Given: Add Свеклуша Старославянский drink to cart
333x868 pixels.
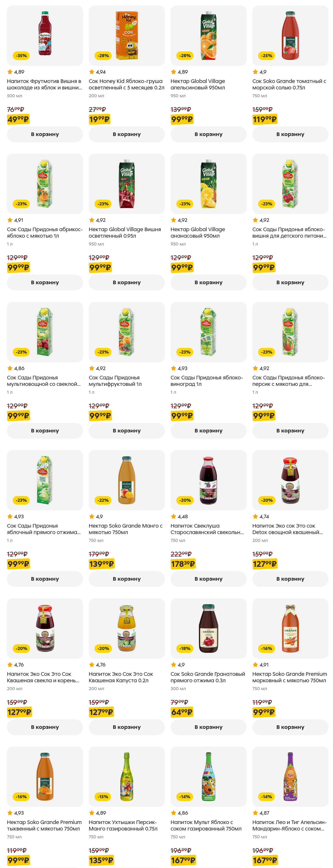Looking at the screenshot, I should [208, 579].
